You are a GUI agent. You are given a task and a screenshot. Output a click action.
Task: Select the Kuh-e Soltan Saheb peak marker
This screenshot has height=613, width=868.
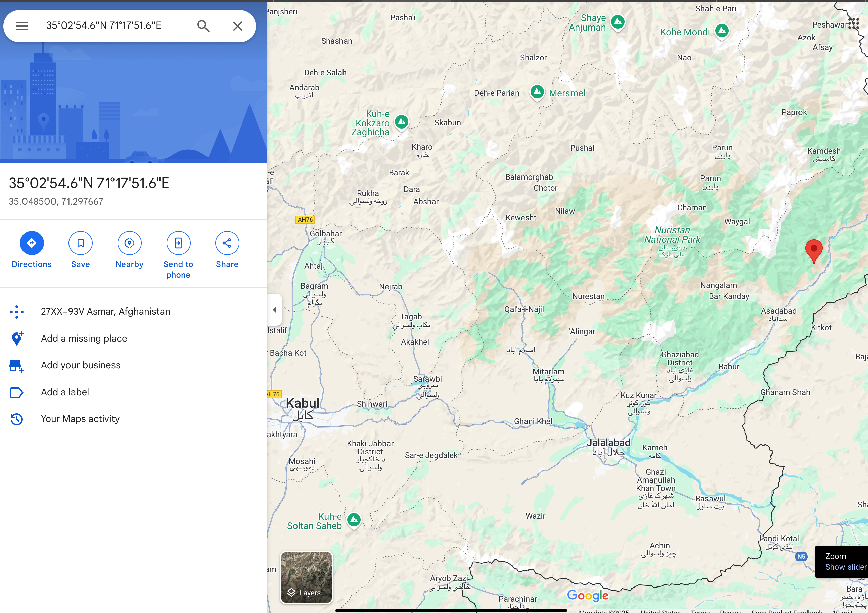(x=354, y=521)
